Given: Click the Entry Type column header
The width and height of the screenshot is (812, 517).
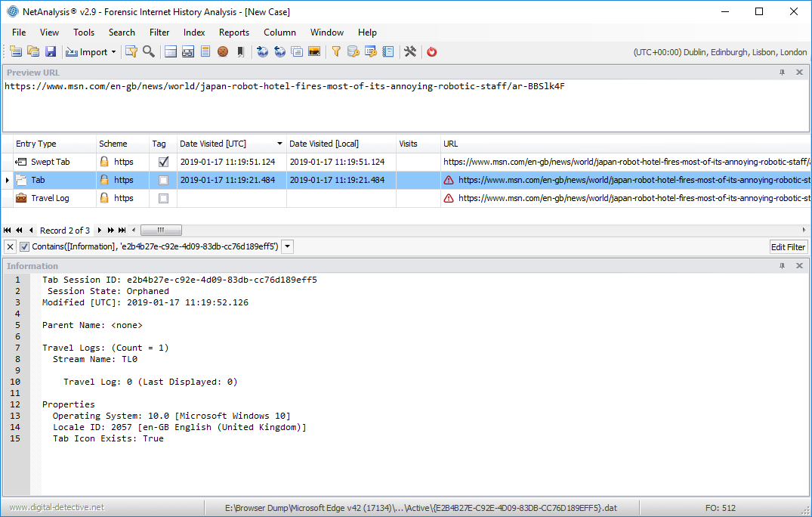Looking at the screenshot, I should tap(54, 144).
